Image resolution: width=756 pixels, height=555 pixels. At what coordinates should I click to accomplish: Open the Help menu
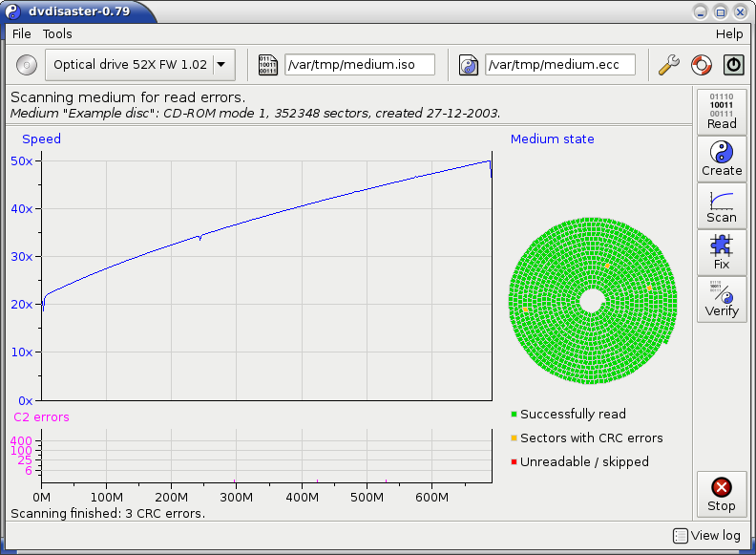[728, 33]
